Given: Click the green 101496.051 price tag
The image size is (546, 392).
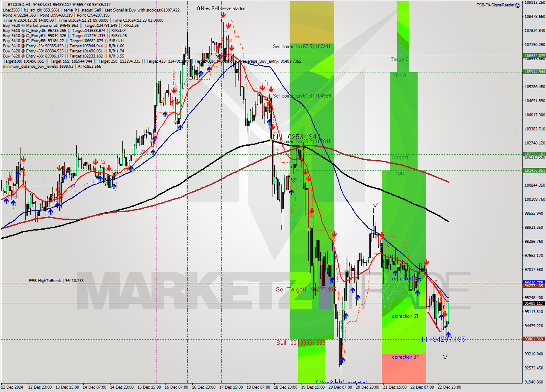Looking at the screenshot, I should point(534,170).
